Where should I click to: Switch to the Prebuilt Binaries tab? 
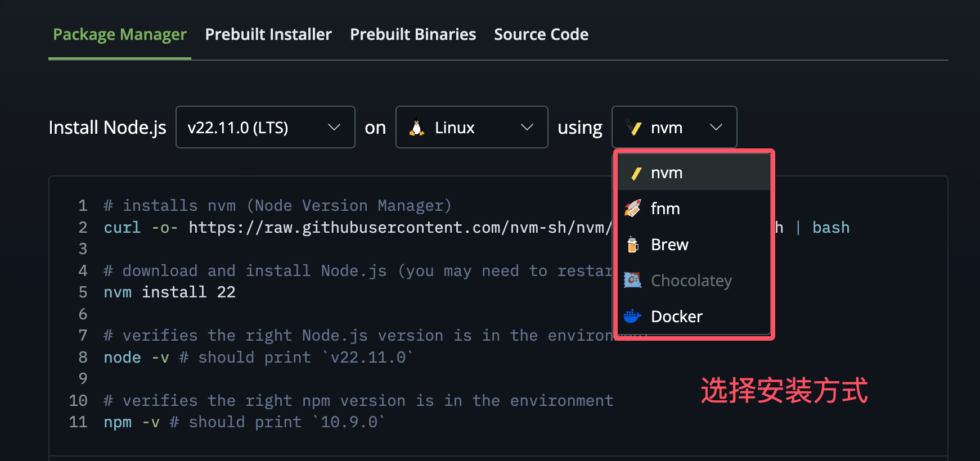[x=413, y=34]
